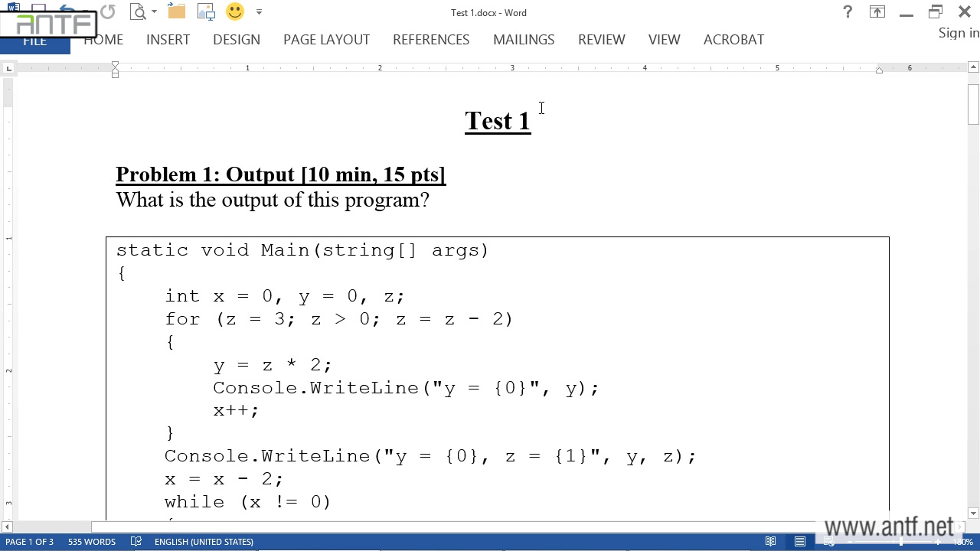The height and width of the screenshot is (551, 980).
Task: Click the vertical scrollbar down arrow
Action: [973, 514]
